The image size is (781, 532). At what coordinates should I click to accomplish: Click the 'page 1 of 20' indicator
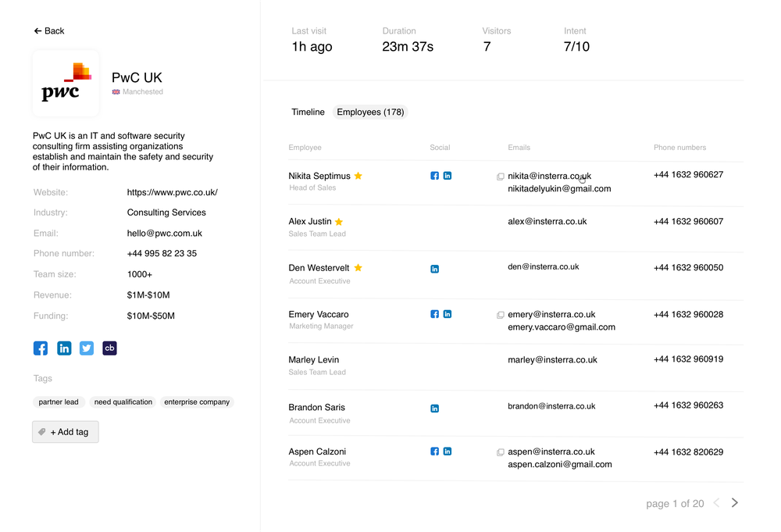(675, 504)
